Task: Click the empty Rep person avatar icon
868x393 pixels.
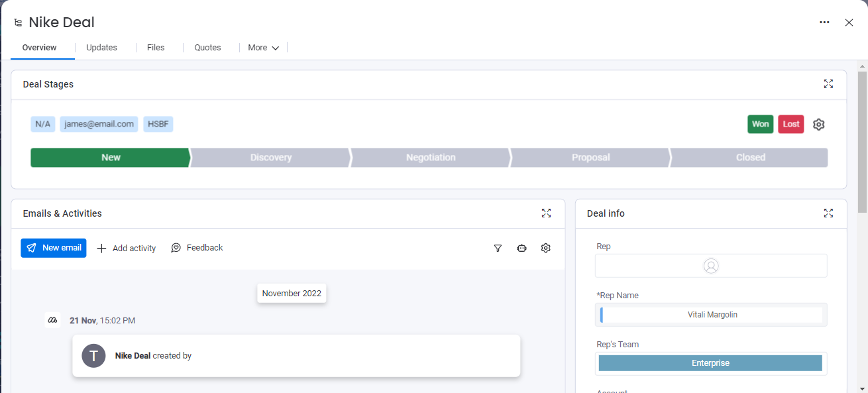Action: click(x=711, y=266)
